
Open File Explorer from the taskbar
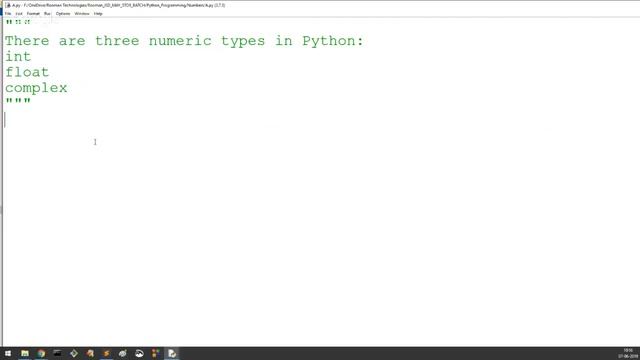point(25,353)
